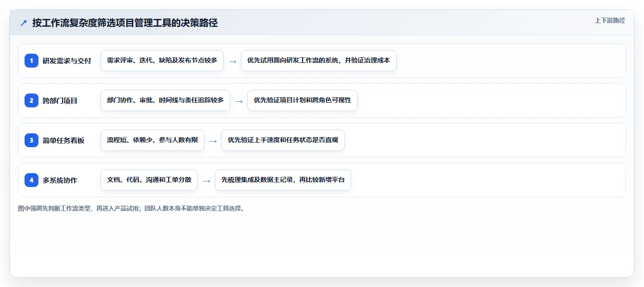Open the 先梳理集成及数据主记录 recommendation box

(283, 180)
